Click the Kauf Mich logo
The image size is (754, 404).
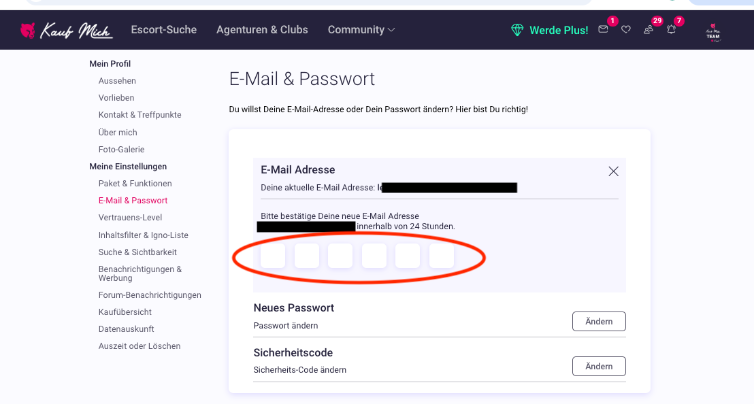tap(66, 30)
